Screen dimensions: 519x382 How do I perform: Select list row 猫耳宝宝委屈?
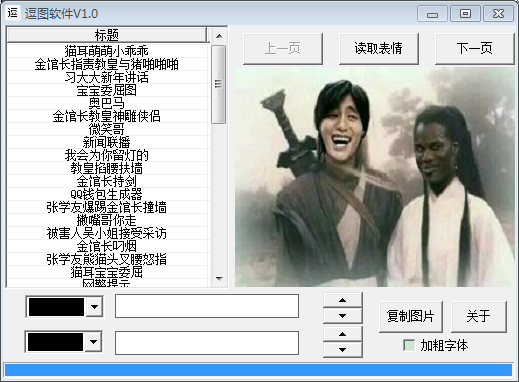point(107,272)
